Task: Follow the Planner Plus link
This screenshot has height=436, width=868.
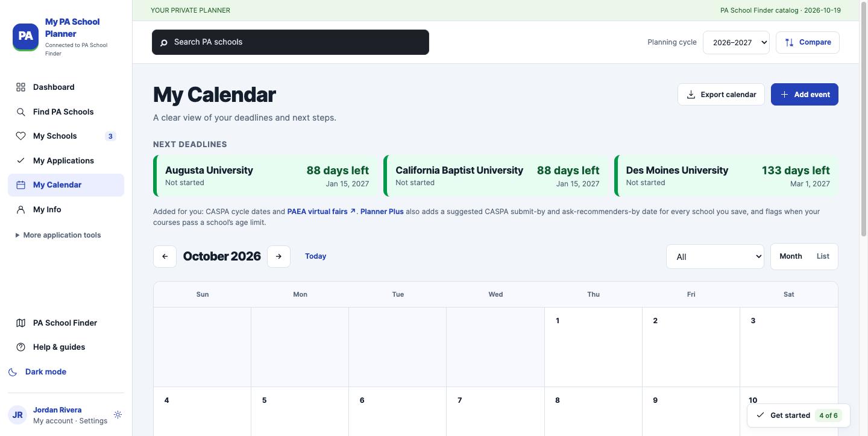Action: click(x=382, y=212)
